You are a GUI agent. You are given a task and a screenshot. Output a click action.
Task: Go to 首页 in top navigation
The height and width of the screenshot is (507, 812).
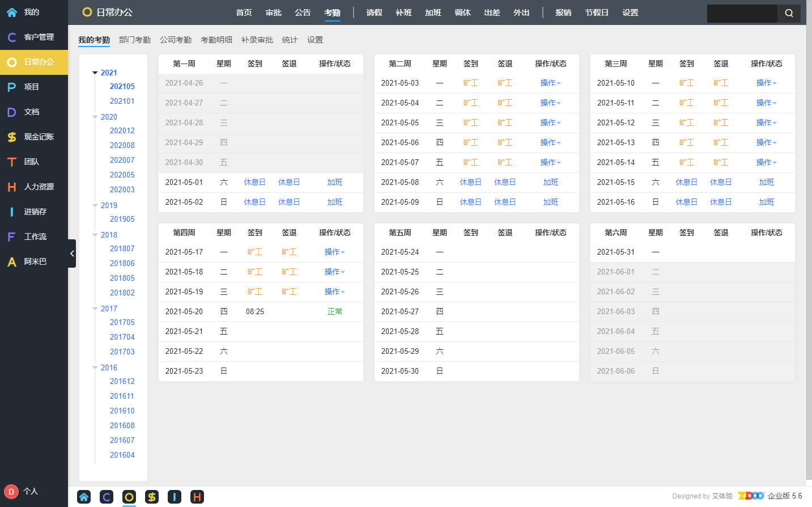pos(244,12)
